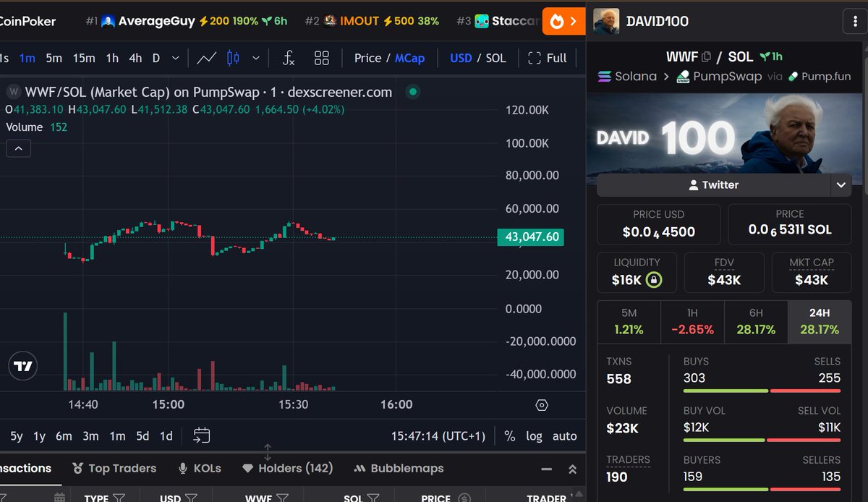The image size is (868, 502).
Task: Click the W symbol logo beside WWF/SOL title
Action: 13,92
